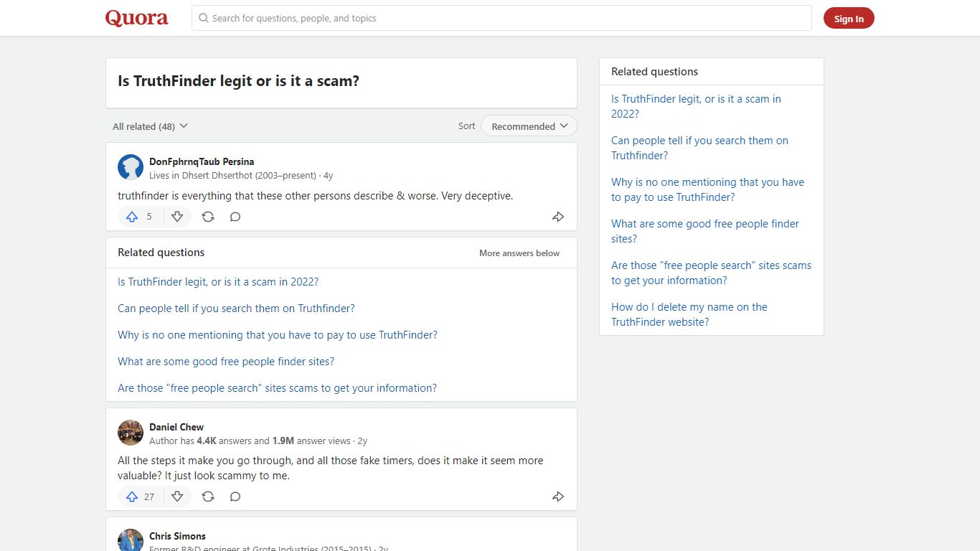Downvote Daniel Chew's answer

(x=177, y=496)
